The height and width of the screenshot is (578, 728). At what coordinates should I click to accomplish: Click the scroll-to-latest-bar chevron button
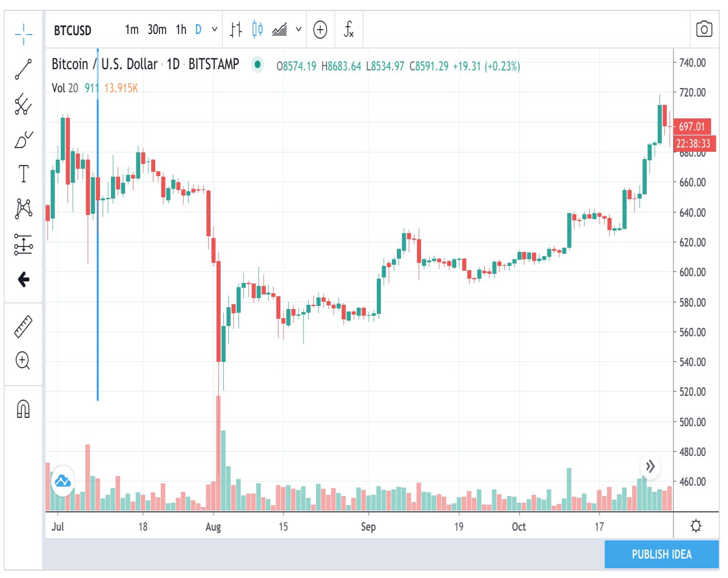[x=650, y=466]
